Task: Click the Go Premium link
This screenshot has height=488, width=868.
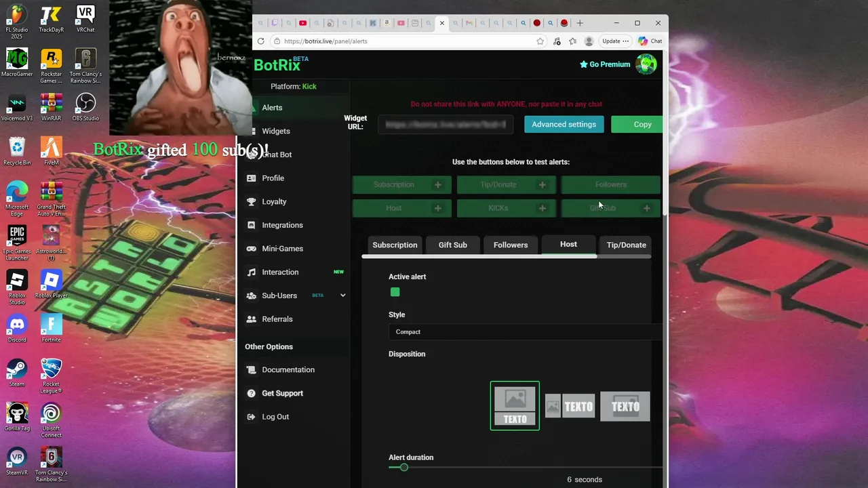Action: click(x=604, y=64)
